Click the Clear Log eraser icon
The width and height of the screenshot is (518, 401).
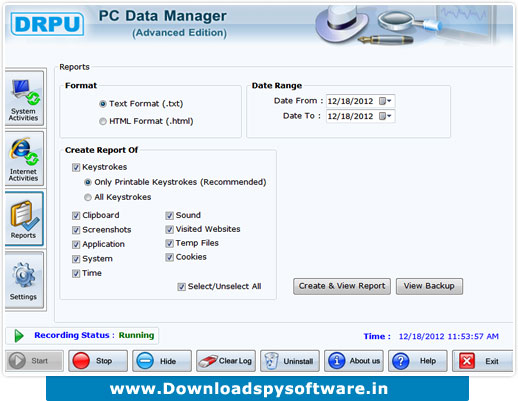(x=207, y=361)
